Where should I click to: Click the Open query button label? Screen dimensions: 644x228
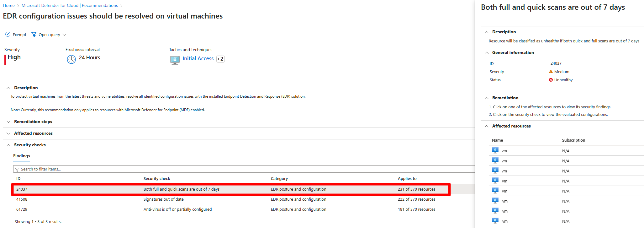click(49, 35)
